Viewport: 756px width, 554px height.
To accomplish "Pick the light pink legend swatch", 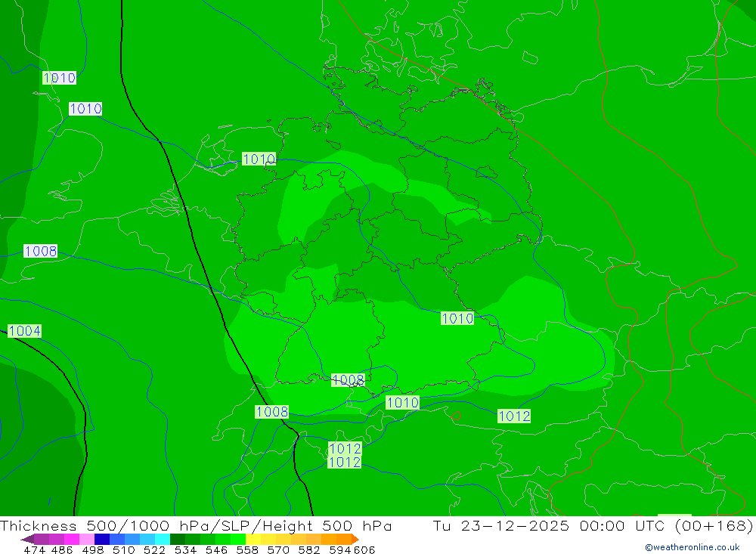I will click(85, 539).
